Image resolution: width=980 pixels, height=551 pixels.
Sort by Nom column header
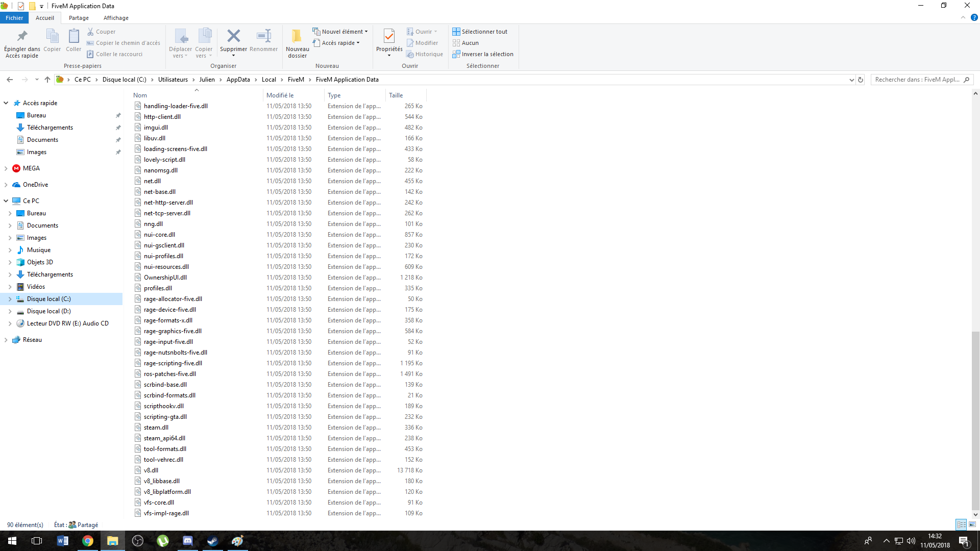[197, 95]
